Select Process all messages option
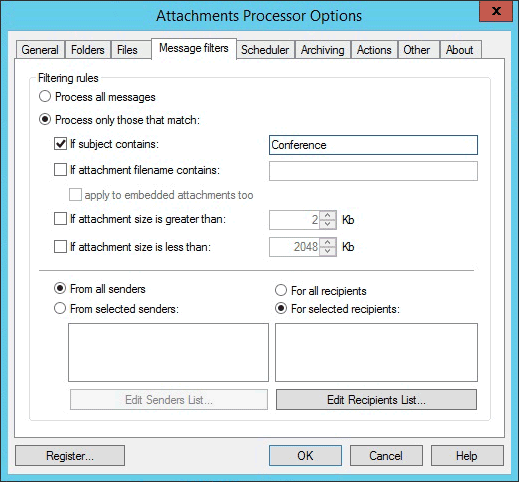The height and width of the screenshot is (482, 519). point(45,97)
